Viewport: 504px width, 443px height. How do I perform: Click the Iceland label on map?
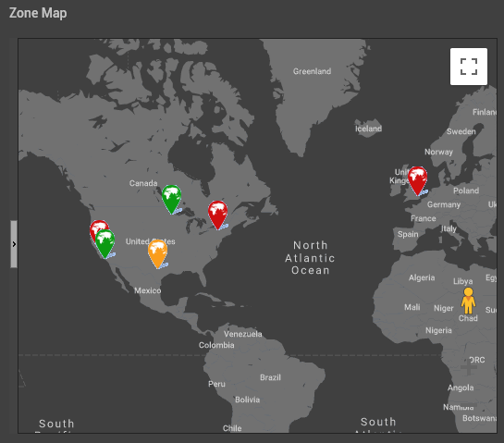[368, 129]
